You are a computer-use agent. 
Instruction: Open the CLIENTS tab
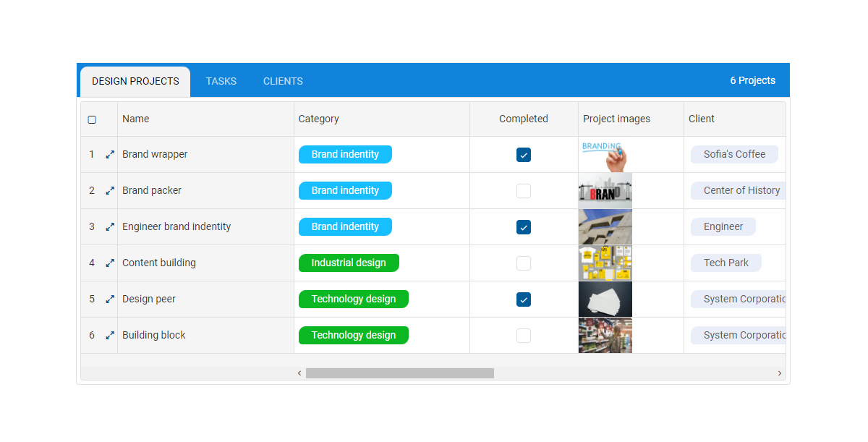point(283,81)
